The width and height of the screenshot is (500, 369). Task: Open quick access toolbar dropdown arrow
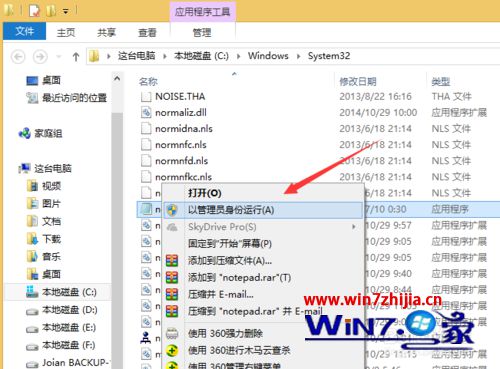[66, 11]
